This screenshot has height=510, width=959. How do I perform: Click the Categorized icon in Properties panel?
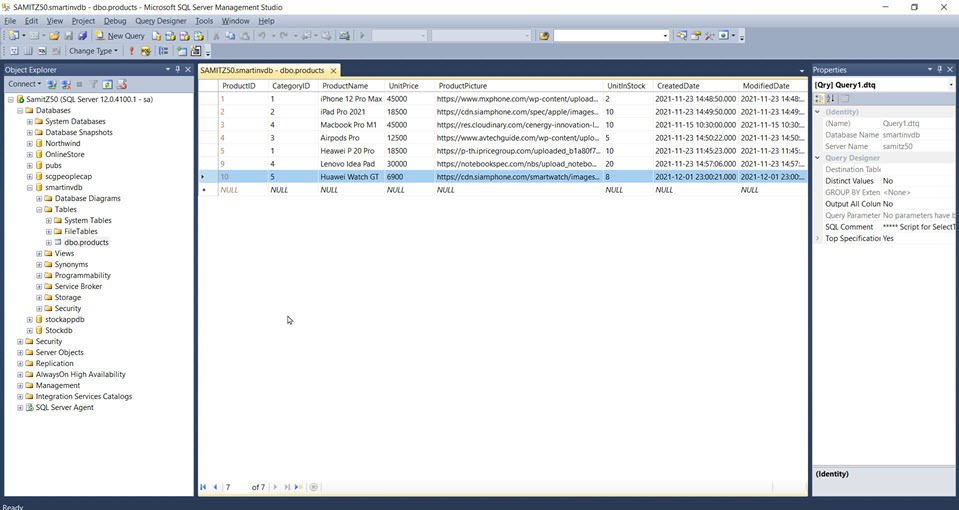pos(820,99)
